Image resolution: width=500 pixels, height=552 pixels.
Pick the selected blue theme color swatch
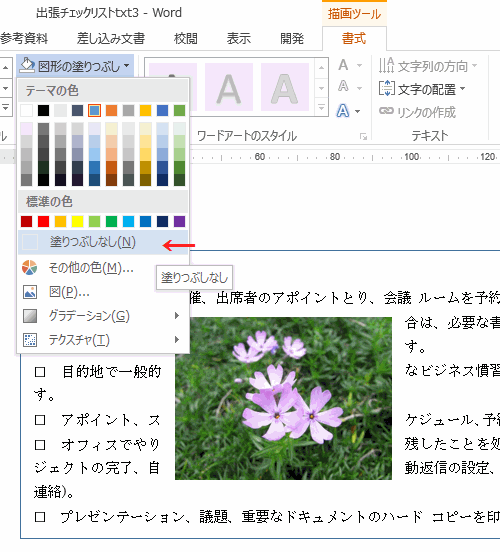[94, 111]
